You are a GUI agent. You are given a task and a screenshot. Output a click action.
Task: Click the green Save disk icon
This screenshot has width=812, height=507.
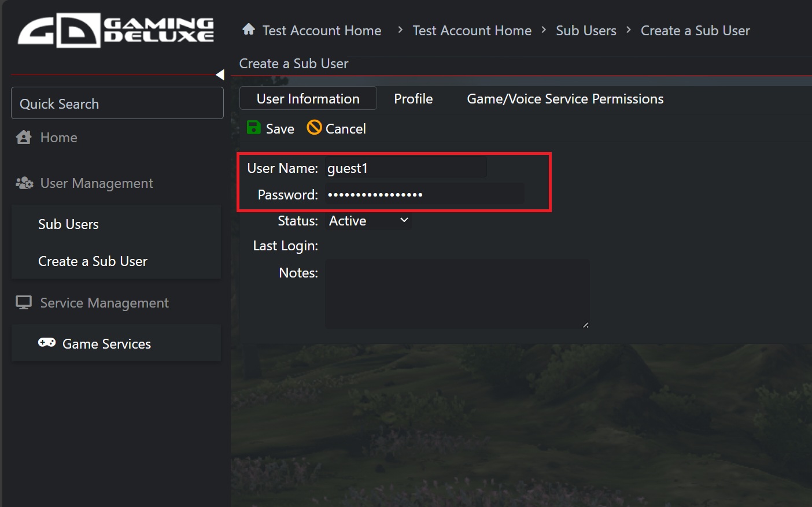[x=253, y=128]
